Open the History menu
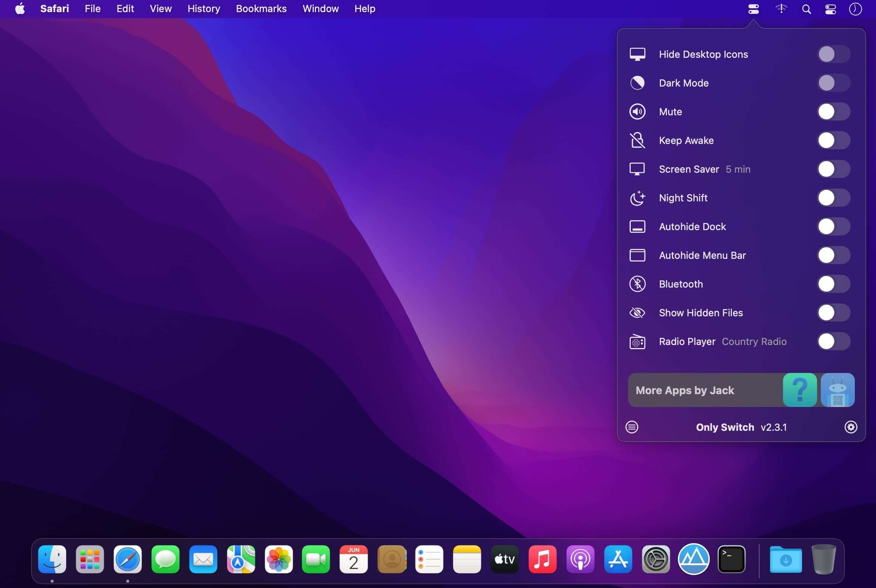876x588 pixels. [x=204, y=9]
